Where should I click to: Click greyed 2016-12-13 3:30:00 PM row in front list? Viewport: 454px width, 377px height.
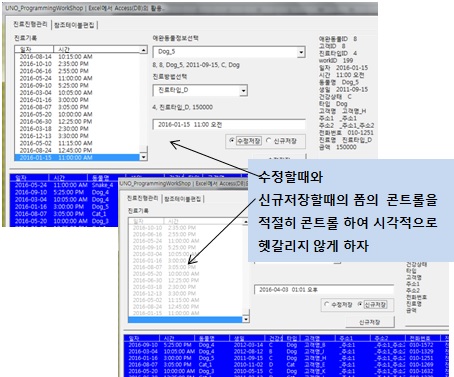point(185,293)
